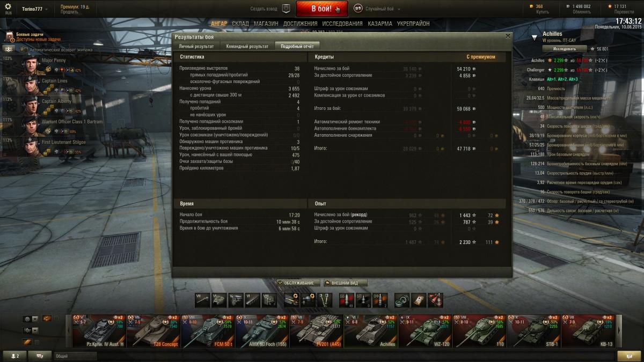
Task: Click the Продлить premium link
Action: tap(69, 12)
